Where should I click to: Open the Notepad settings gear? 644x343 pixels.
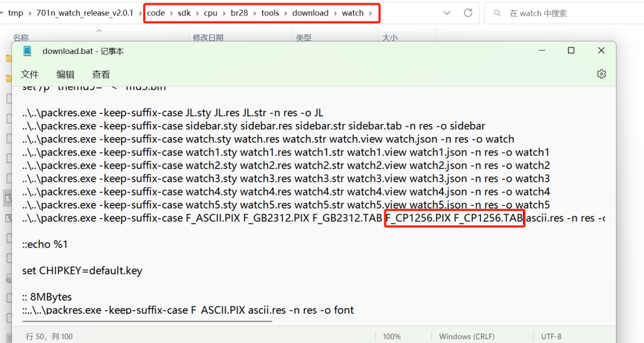[x=601, y=74]
